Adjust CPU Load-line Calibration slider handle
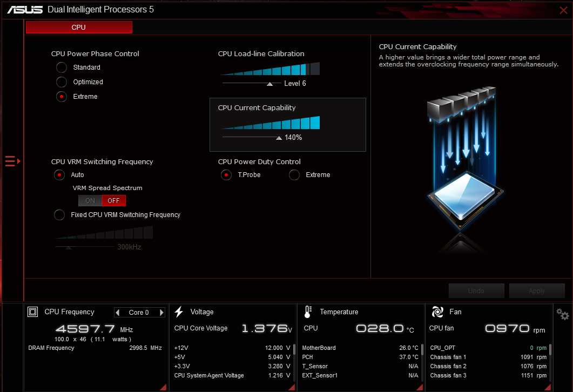Viewport: 573px width, 392px height. pos(269,84)
